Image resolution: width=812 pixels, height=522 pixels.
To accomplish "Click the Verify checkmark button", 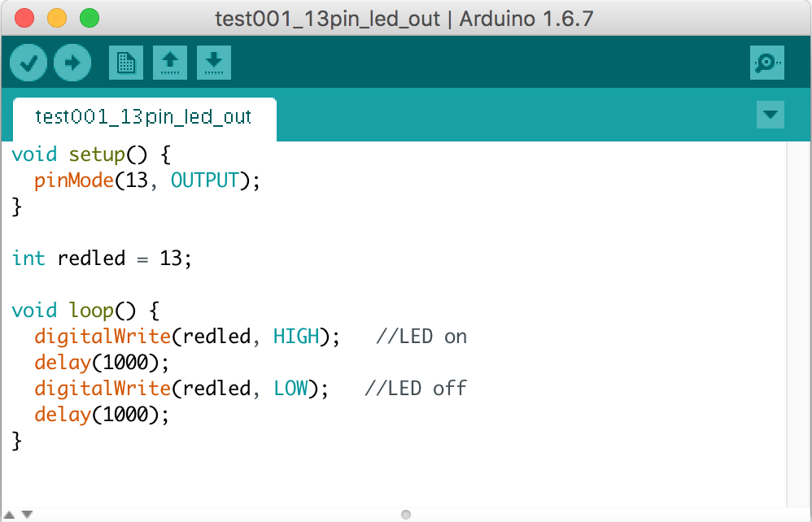I will [28, 63].
